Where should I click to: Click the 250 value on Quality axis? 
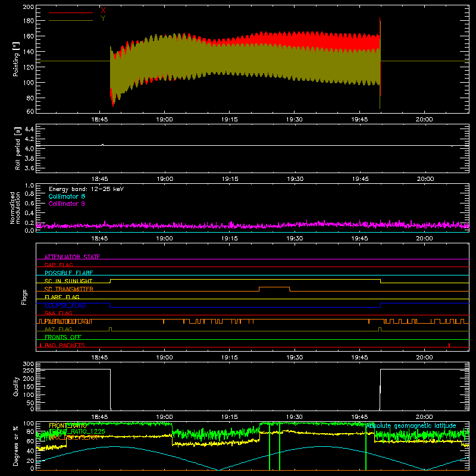tap(29, 370)
